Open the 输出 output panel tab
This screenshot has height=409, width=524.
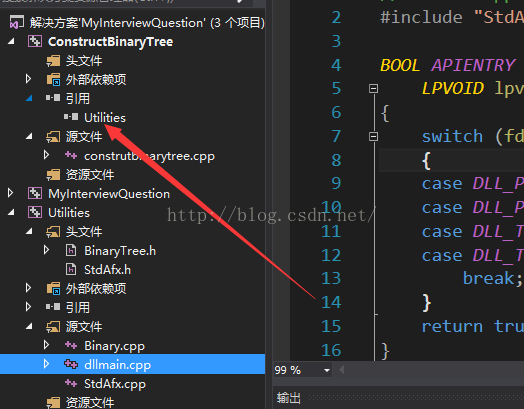coord(288,398)
